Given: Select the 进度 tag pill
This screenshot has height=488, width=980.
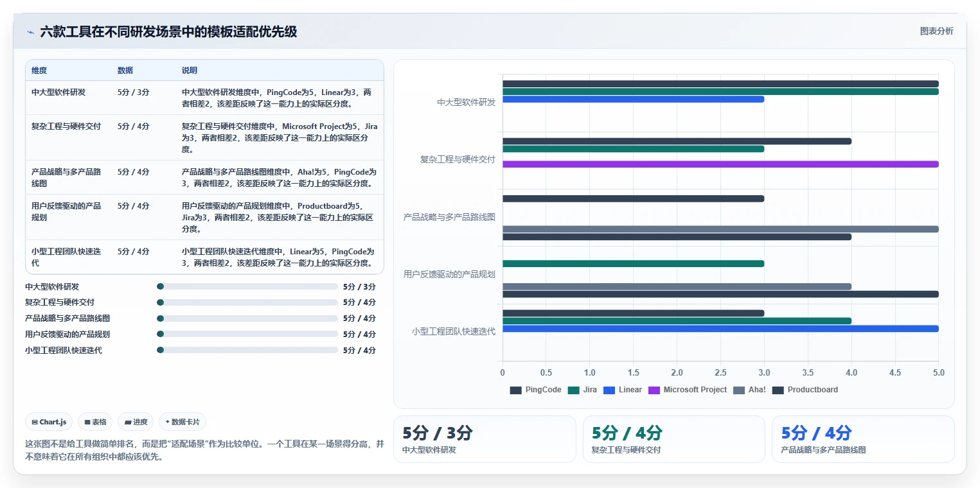Looking at the screenshot, I should coord(136,422).
